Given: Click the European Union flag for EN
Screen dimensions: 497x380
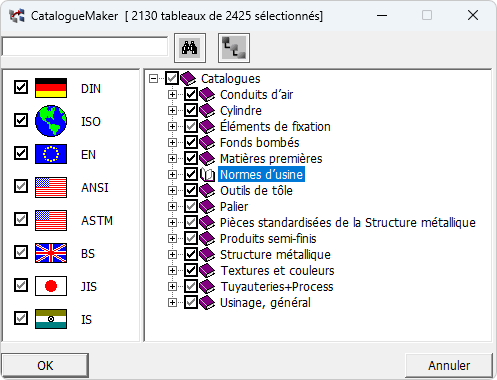Looking at the screenshot, I should tap(51, 154).
